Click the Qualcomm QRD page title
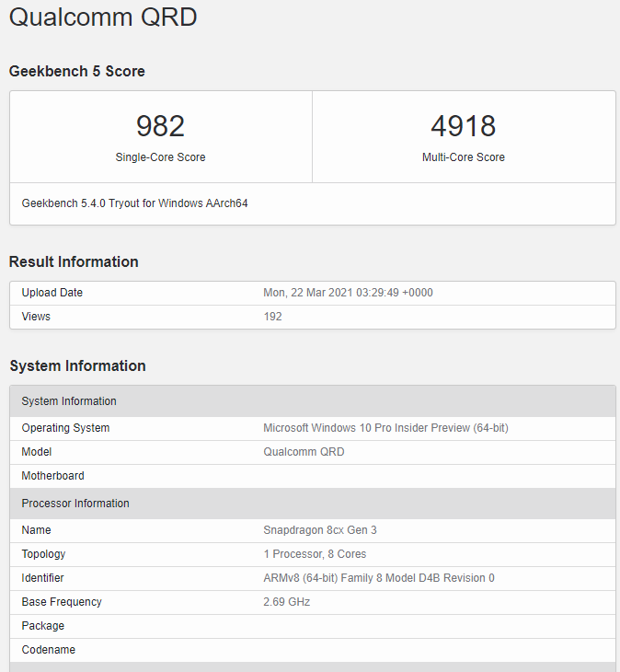 tap(103, 17)
